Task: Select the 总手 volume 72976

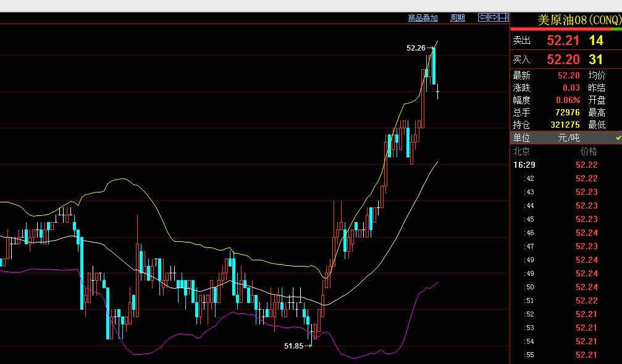Action: tap(567, 112)
